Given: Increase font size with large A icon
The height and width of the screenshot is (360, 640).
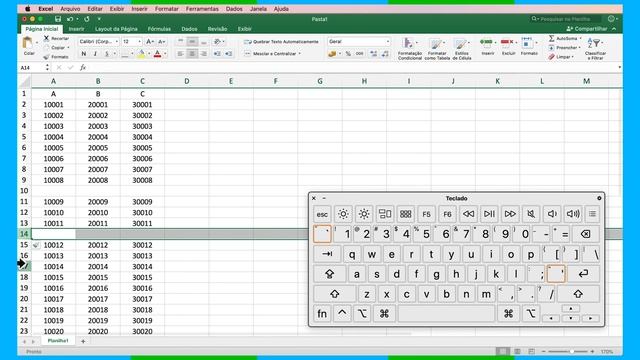Looking at the screenshot, I should [x=150, y=42].
